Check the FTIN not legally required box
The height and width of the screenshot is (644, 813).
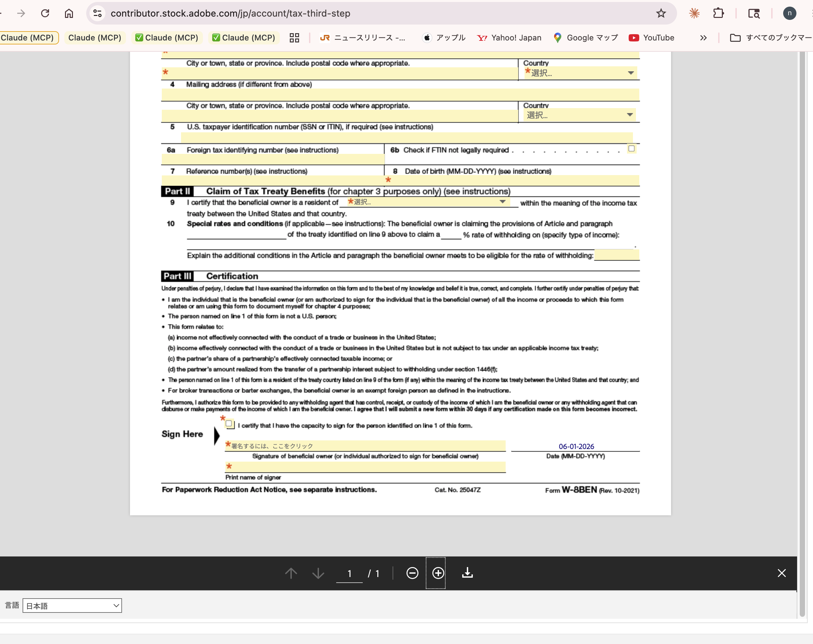[x=631, y=149]
